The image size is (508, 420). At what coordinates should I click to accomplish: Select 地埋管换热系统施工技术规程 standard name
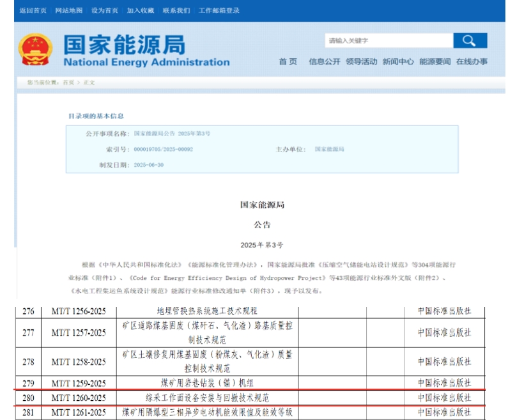tap(207, 311)
